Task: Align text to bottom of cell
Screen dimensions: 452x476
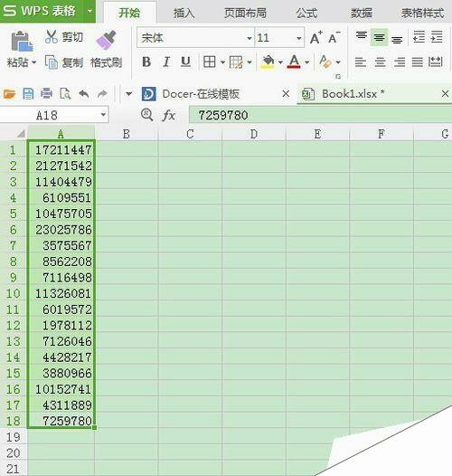Action: 397,39
